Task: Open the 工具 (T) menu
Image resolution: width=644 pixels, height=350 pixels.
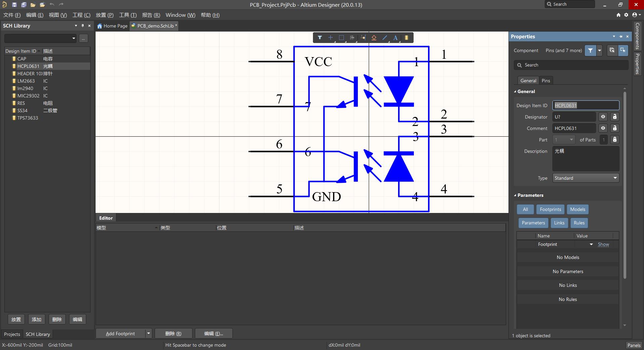Action: 128,15
